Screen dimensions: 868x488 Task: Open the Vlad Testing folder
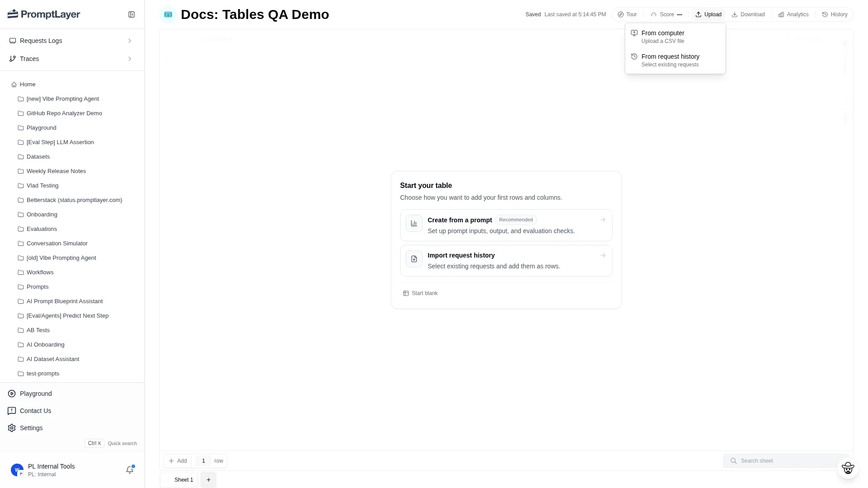click(x=42, y=186)
